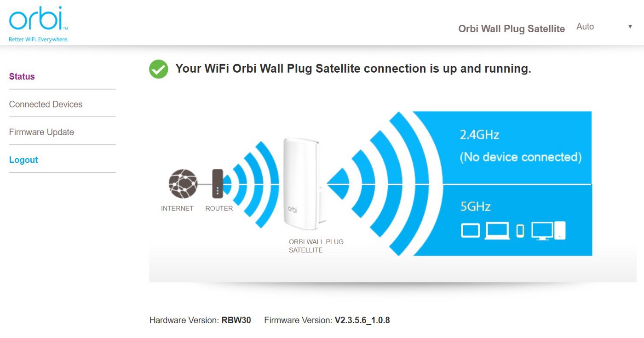Viewport: 644px width, 338px height.
Task: Click the desktop computer icon under 5GHz
Action: click(542, 230)
